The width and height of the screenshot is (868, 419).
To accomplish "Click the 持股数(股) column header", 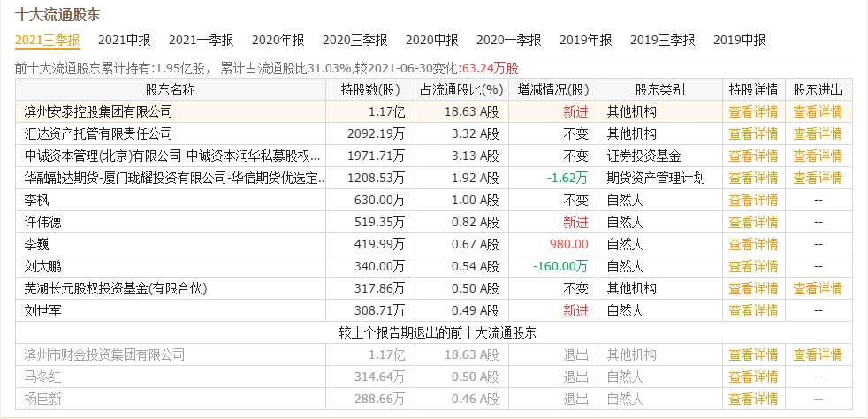I will pyautogui.click(x=369, y=89).
